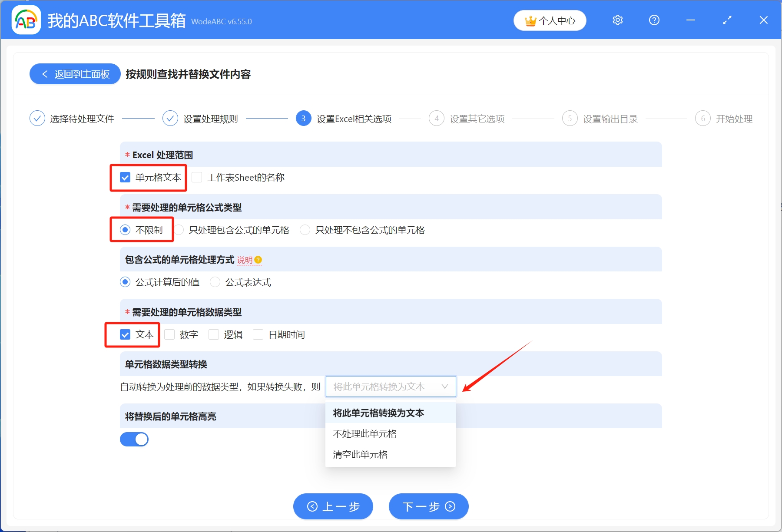Click the step 3 numbered circle icon
The image size is (782, 532).
pyautogui.click(x=303, y=118)
